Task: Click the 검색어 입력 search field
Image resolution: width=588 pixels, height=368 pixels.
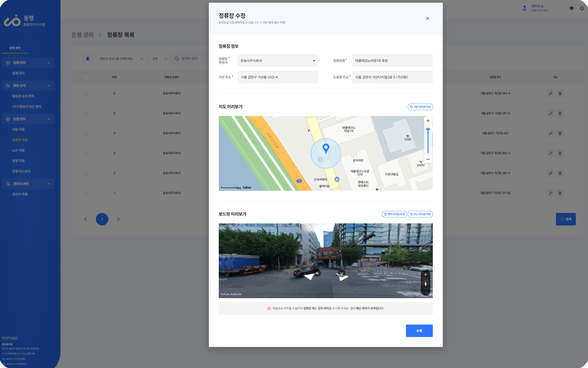Action: coord(190,58)
